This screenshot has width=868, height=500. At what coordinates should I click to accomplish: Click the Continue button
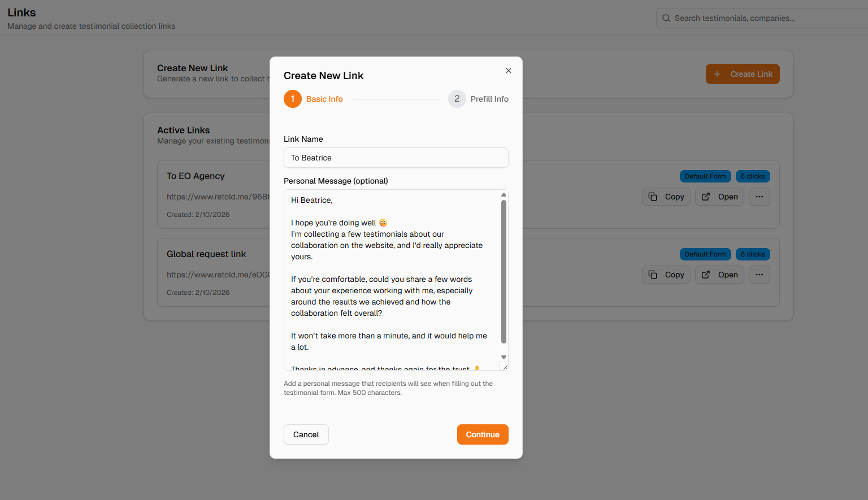point(483,434)
